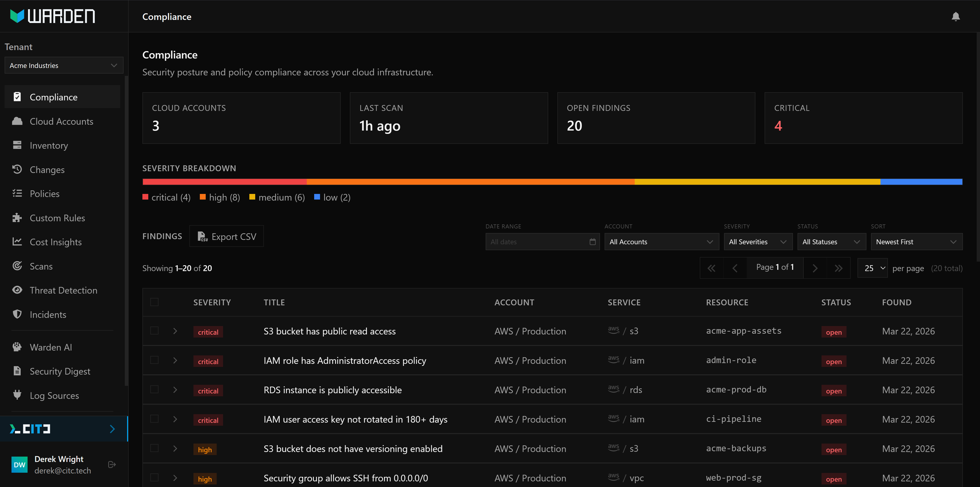Screen dimensions: 980x487
Task: Open Changes via its history icon
Action: pyautogui.click(x=18, y=169)
